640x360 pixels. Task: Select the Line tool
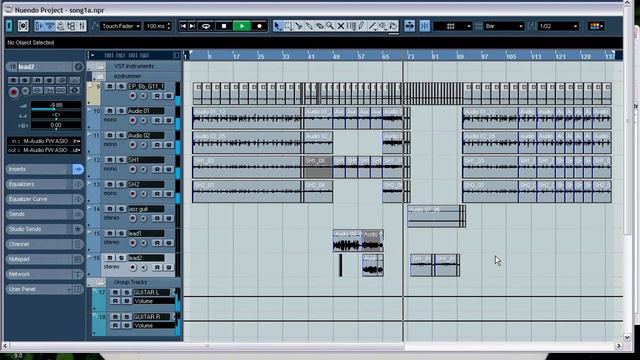coord(372,26)
